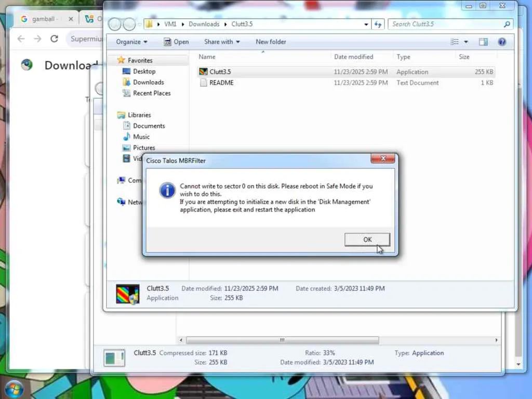Image resolution: width=532 pixels, height=399 pixels.
Task: Open Recent Places in navigation pane
Action: click(x=152, y=93)
